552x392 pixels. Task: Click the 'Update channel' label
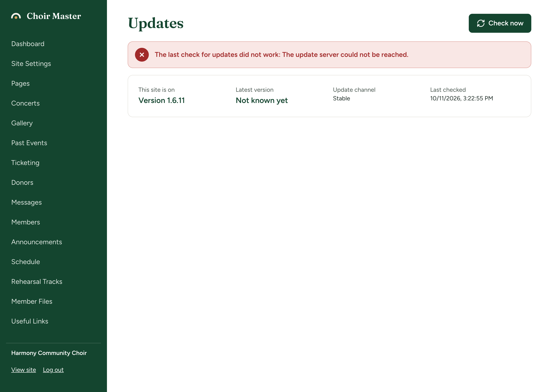point(354,90)
